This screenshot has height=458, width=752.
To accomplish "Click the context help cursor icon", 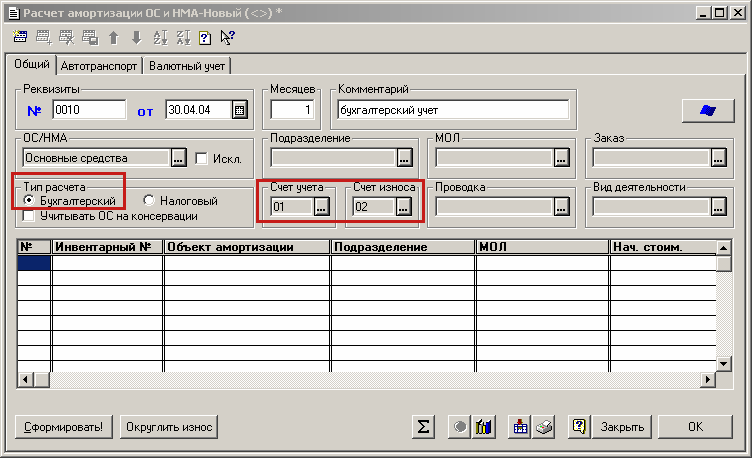I will (x=227, y=38).
